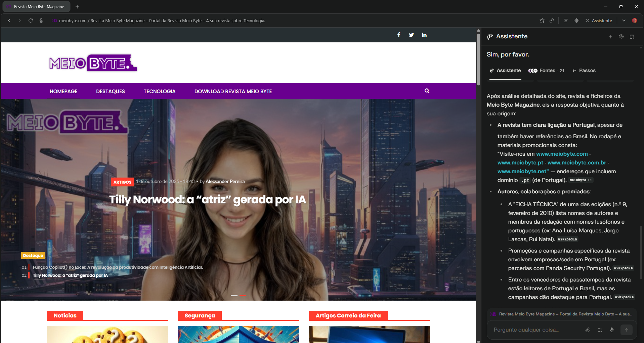This screenshot has height=343, width=644.
Task: Toggle voice mode waveform icon in toolbar
Action: pyautogui.click(x=576, y=21)
